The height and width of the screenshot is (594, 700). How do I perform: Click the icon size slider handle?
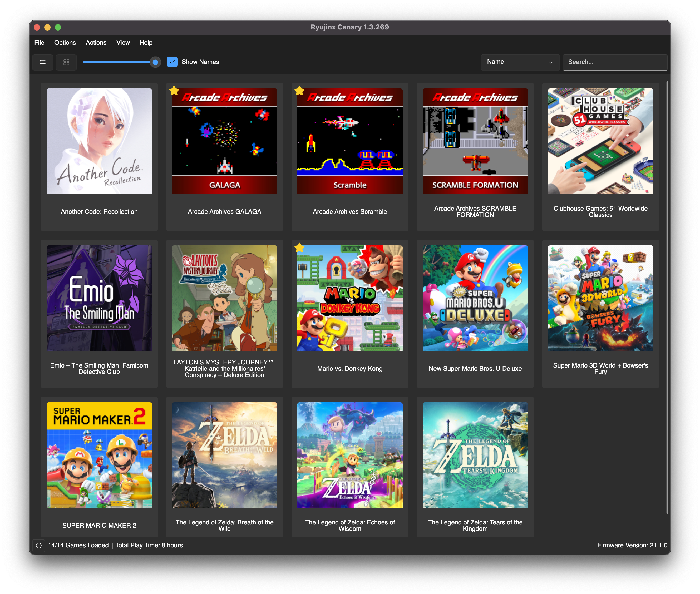155,62
